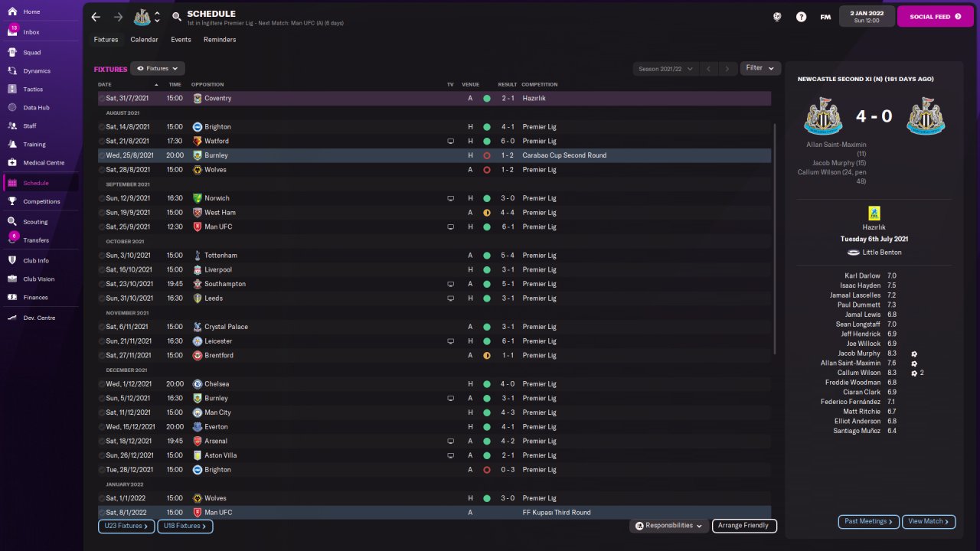
Task: Toggle the marker circle for Tottenham fixture
Action: (102, 256)
